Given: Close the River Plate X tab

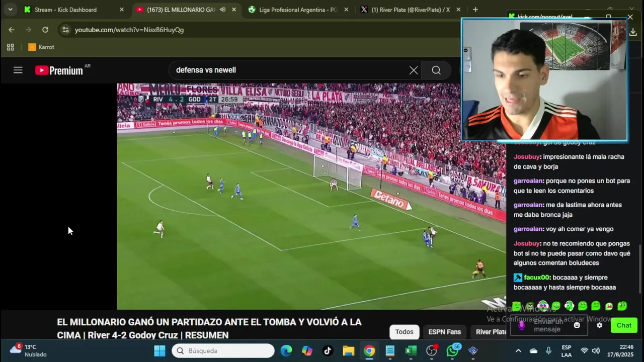Looking at the screenshot, I should 458,10.
